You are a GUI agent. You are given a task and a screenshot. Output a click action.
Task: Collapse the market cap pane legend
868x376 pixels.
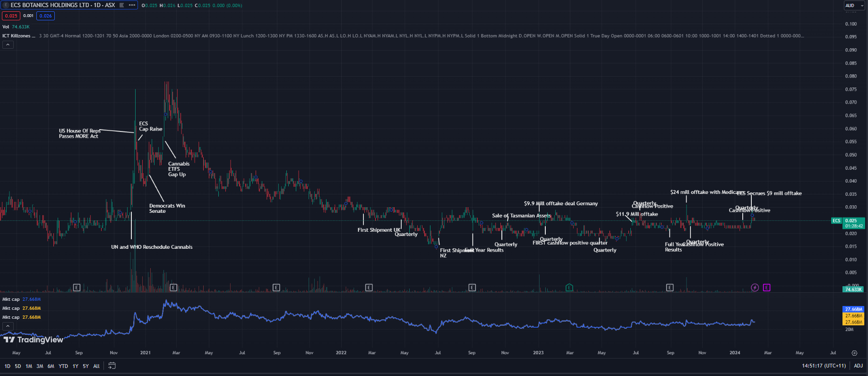click(x=8, y=326)
